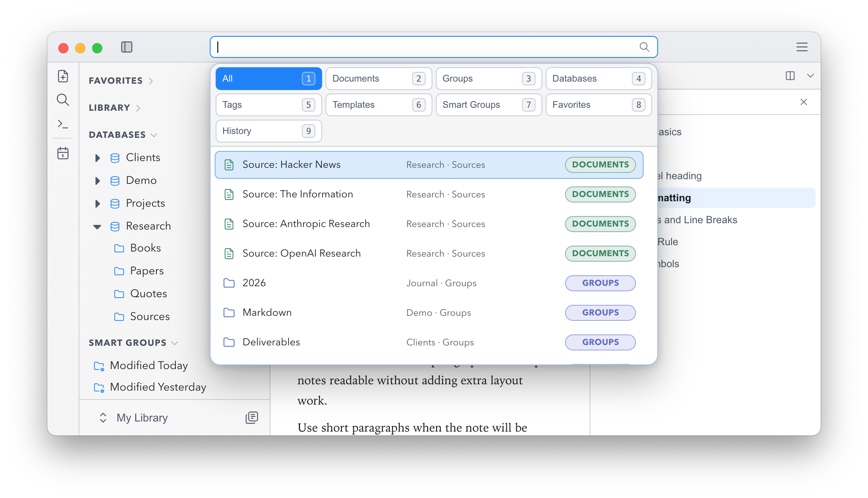Click folder icon of the 2026 result

[x=229, y=283]
